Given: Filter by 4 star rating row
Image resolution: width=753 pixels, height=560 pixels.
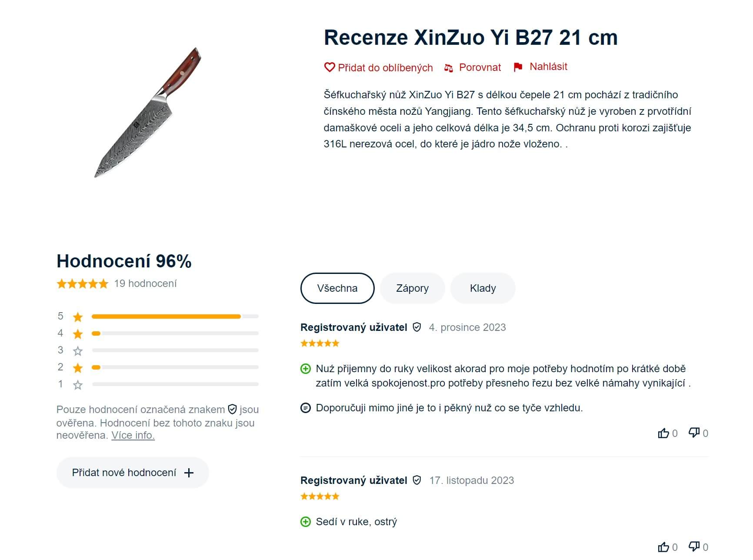Looking at the screenshot, I should [x=158, y=333].
